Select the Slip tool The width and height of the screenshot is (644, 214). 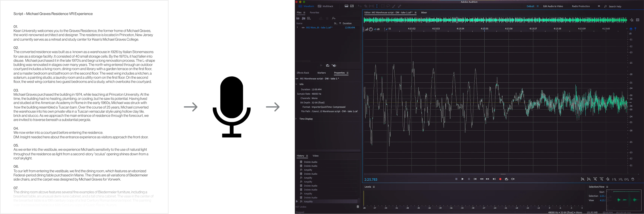pos(371,6)
